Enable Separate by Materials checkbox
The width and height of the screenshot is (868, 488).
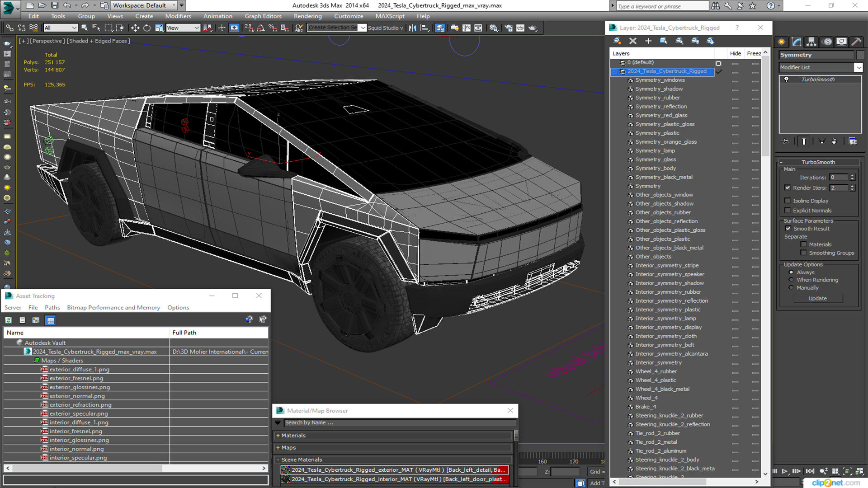[x=803, y=244]
